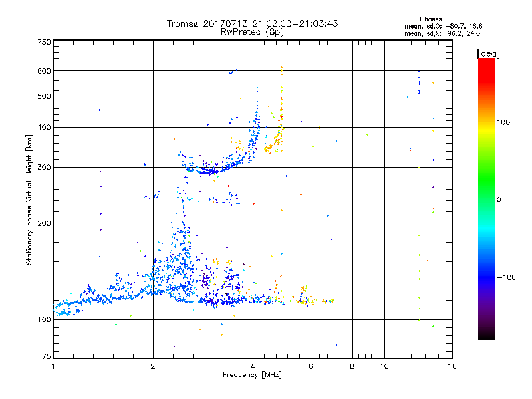This screenshot has width=532, height=399.
Task: Click the colorbar tick label '0'
Action: [499, 200]
